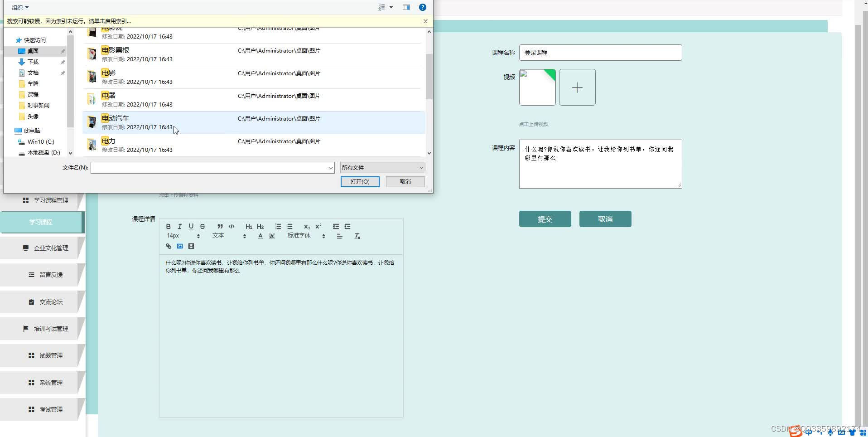
Task: Select the 电器 file in results
Action: coord(254,100)
